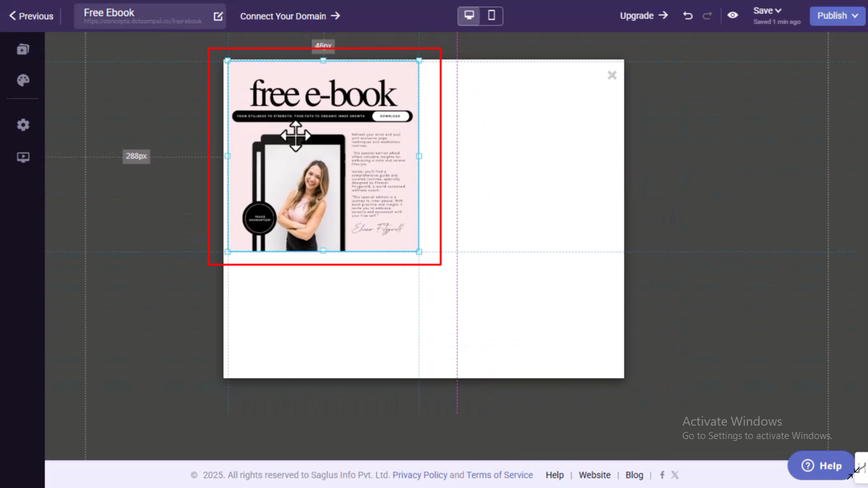Image resolution: width=868 pixels, height=488 pixels.
Task: Open the Facebook icon in footer
Action: (662, 475)
